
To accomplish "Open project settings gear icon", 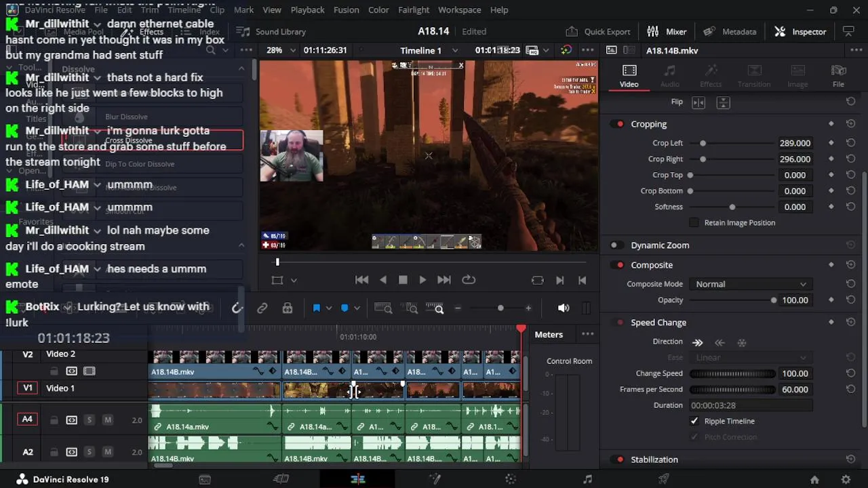I will (x=846, y=479).
